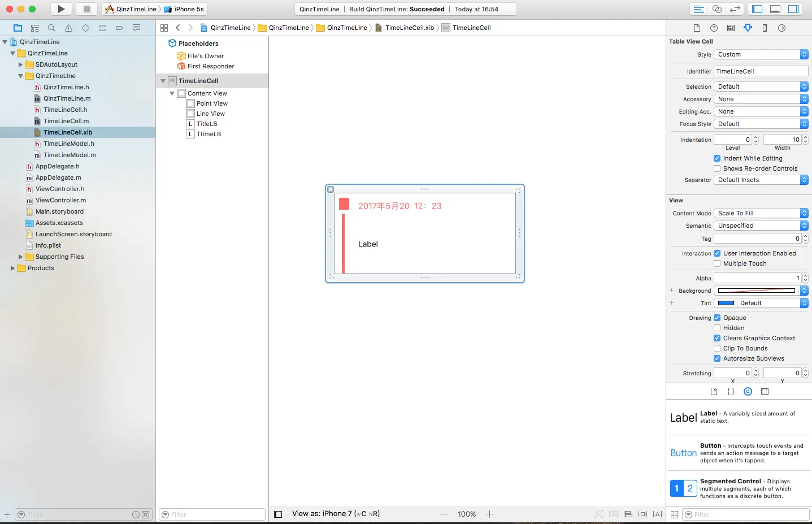Image resolution: width=812 pixels, height=524 pixels.
Task: Open the Symbol navigator icon
Action: click(x=34, y=28)
